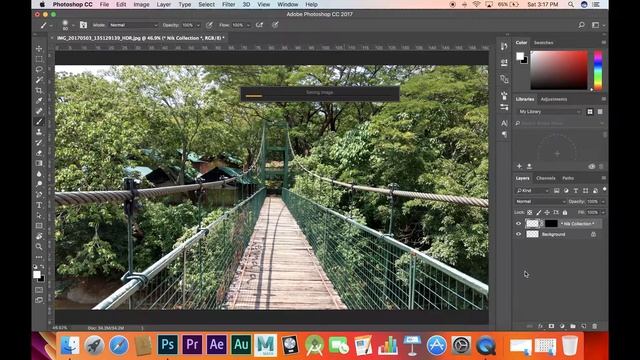Viewport: 640px width, 360px height.
Task: Open layer blend mode Normal dropdown
Action: 540,202
